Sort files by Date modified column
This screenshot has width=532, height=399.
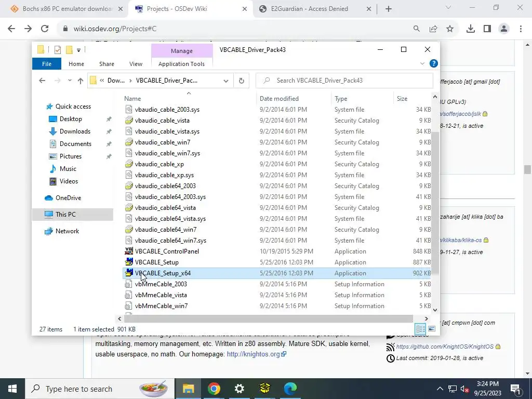279,99
